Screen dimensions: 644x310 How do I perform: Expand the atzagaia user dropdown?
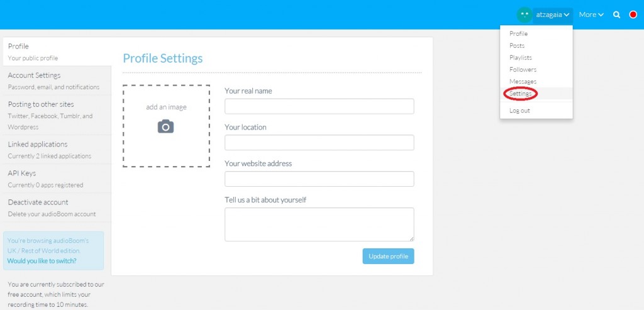[x=553, y=14]
